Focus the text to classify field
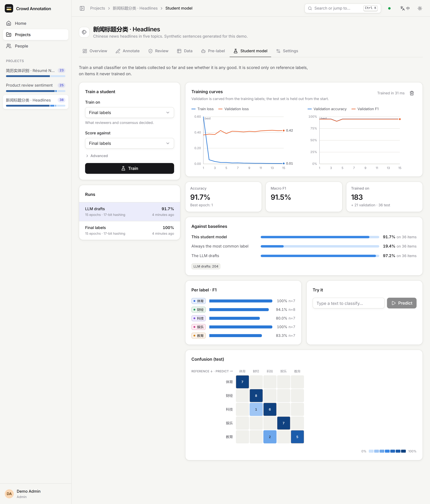The width and height of the screenshot is (430, 504). click(348, 303)
